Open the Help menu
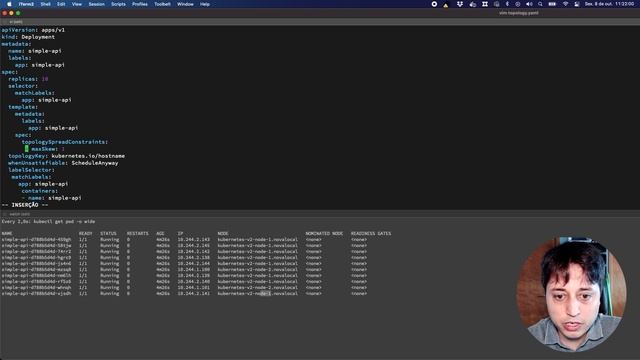Screen dimensions: 640x360 (x=204, y=4)
